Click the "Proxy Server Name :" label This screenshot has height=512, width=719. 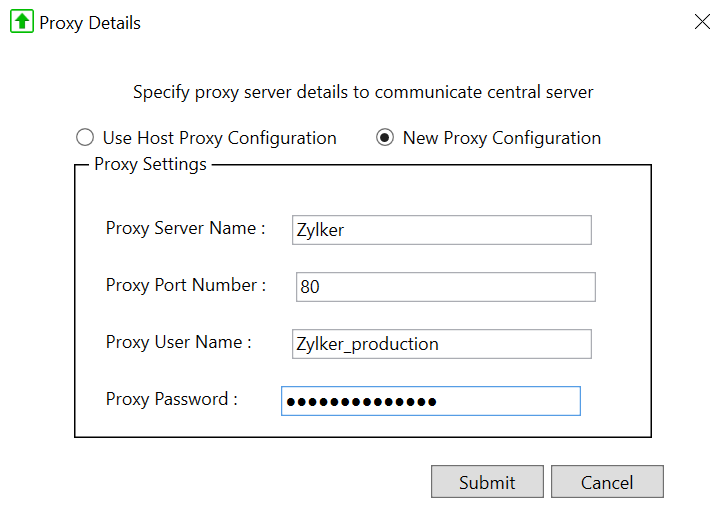pos(185,228)
